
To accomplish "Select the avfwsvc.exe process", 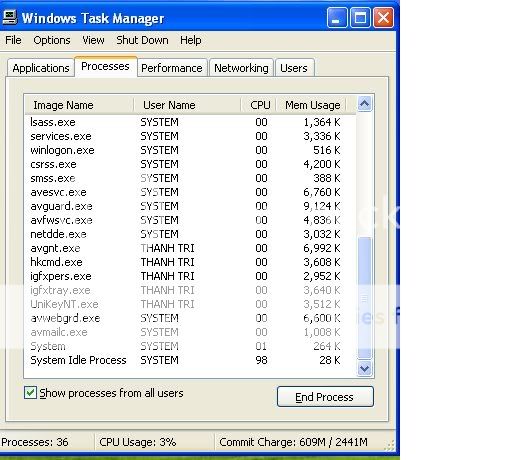I will tap(190, 220).
